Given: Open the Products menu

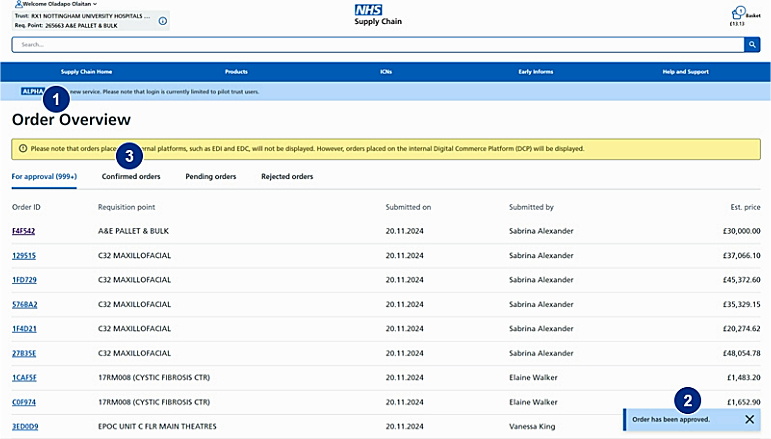Looking at the screenshot, I should [x=236, y=72].
